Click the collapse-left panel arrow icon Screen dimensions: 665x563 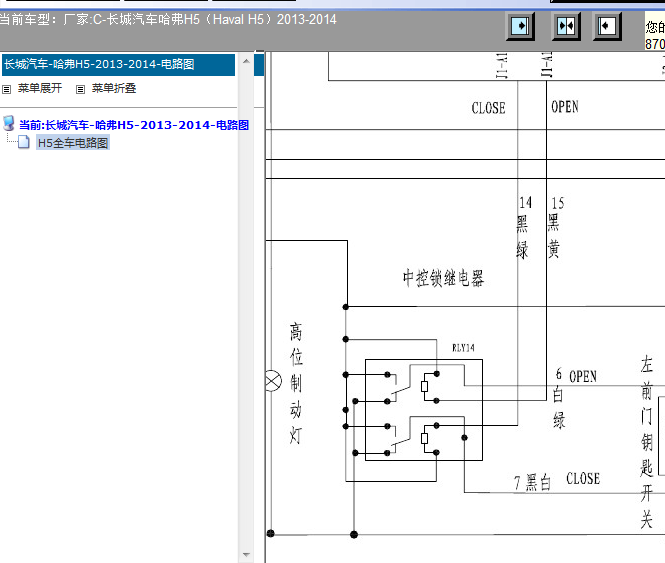(x=607, y=26)
